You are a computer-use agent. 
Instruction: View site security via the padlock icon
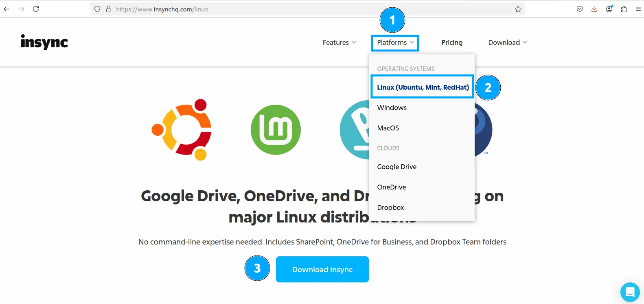tap(109, 9)
